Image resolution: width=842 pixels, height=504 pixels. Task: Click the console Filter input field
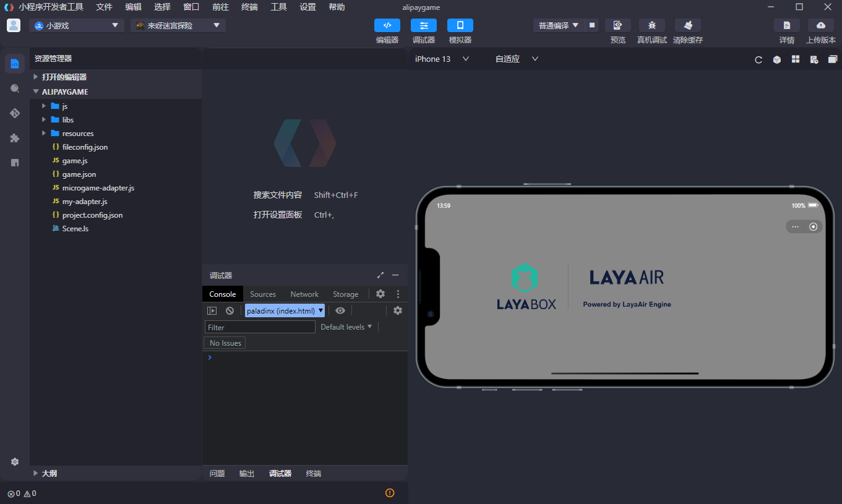pos(260,327)
